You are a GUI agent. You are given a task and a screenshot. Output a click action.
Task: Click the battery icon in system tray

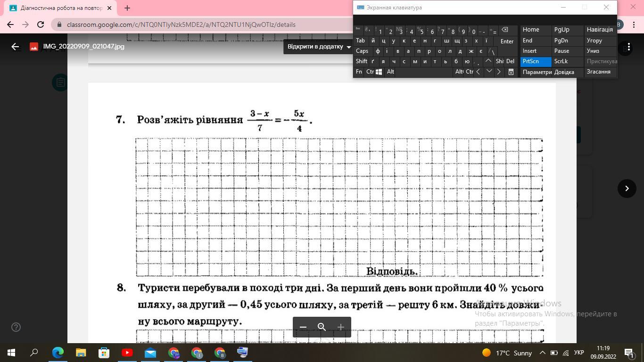pyautogui.click(x=554, y=353)
